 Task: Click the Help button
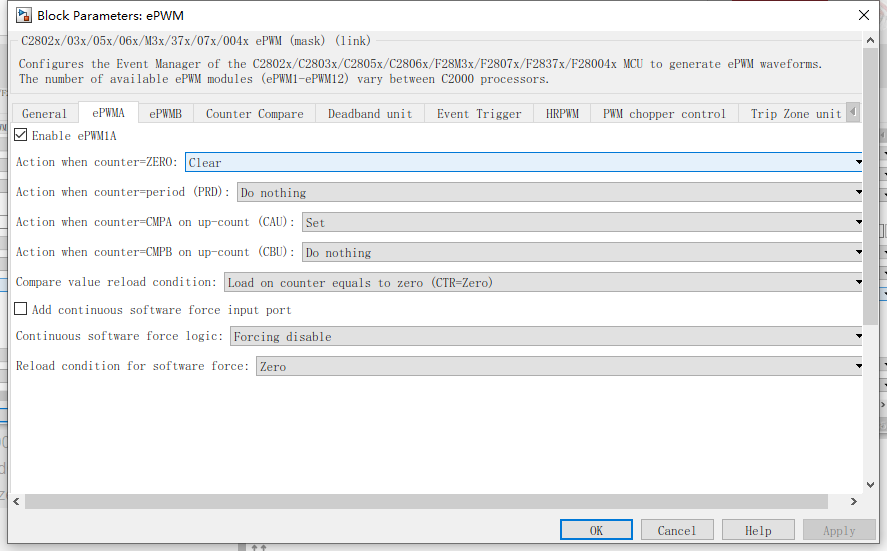click(758, 530)
